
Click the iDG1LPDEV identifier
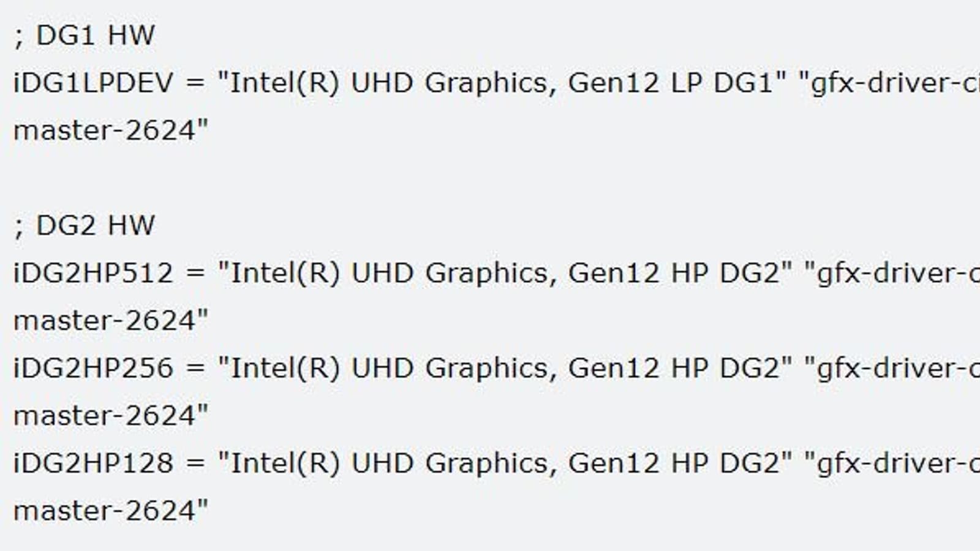[93, 83]
